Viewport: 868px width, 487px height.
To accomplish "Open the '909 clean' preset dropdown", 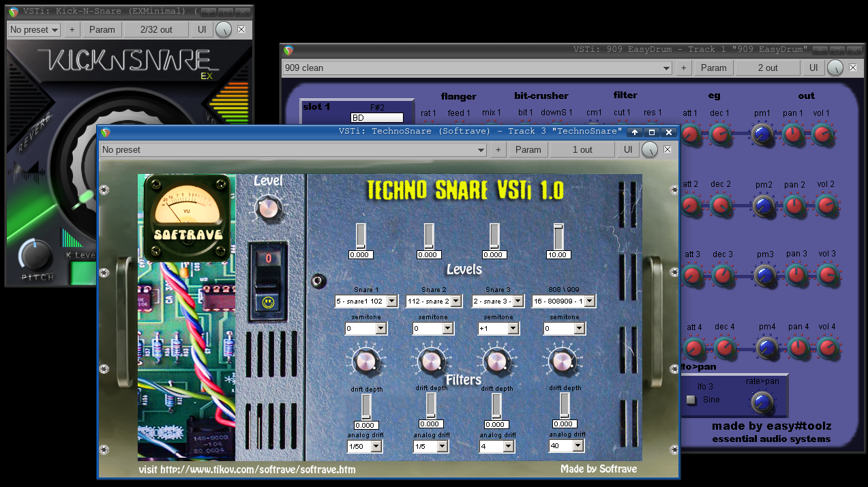I will click(477, 68).
